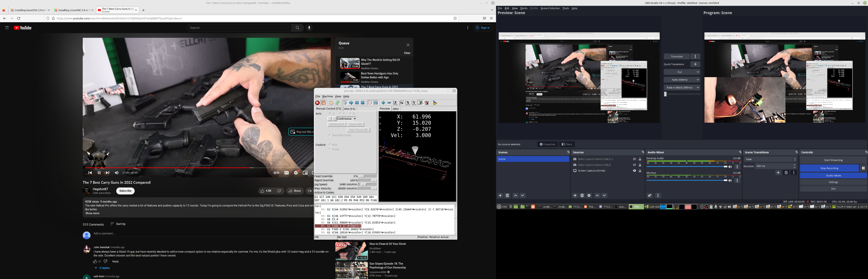
Task: Stop program execution with blue square icon
Action: [363, 103]
